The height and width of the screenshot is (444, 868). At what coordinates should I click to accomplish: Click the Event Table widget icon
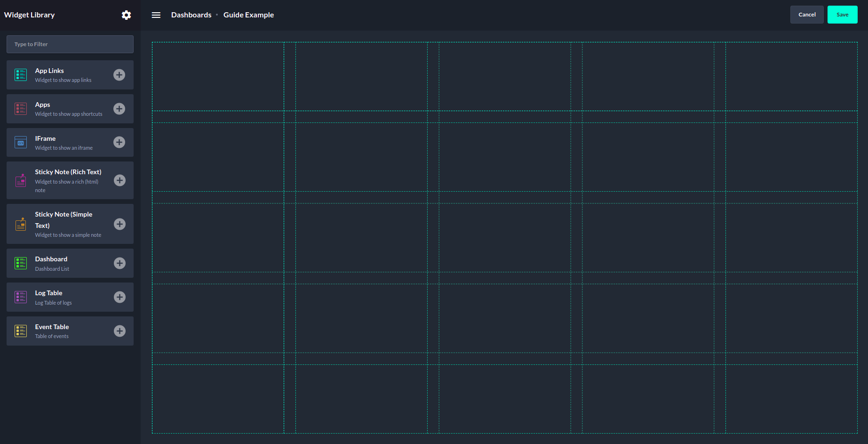[20, 331]
